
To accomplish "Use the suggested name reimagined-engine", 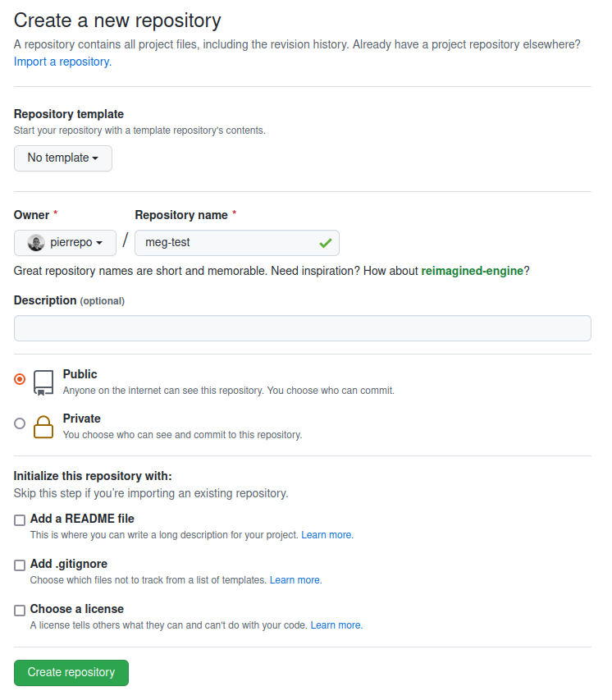I will tap(472, 271).
